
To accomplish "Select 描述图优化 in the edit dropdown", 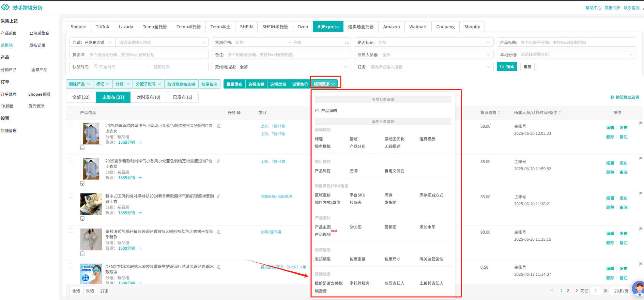I will [394, 139].
